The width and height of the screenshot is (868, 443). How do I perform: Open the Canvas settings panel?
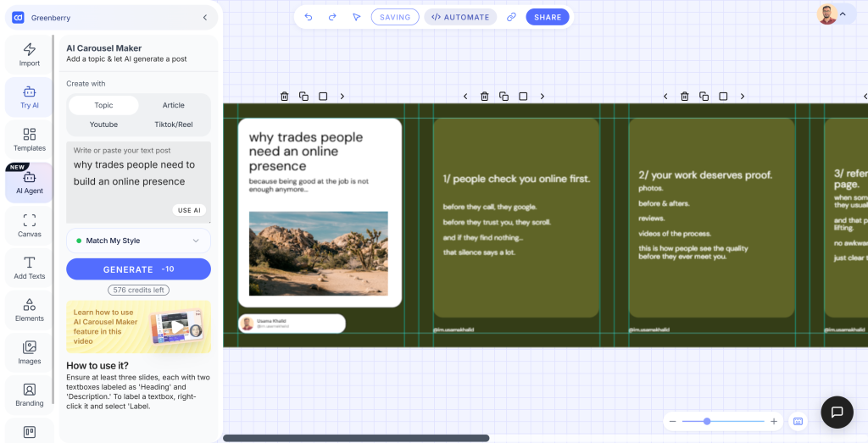click(x=30, y=225)
